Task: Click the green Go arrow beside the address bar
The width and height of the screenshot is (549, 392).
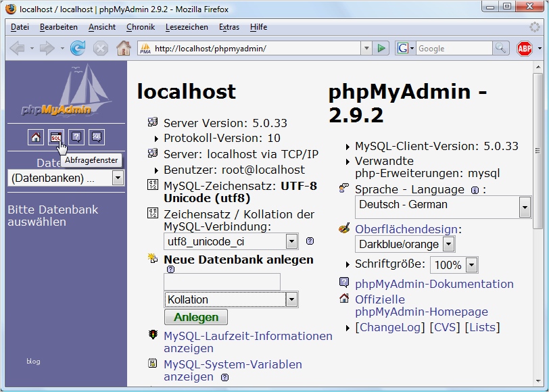Action: (x=382, y=48)
